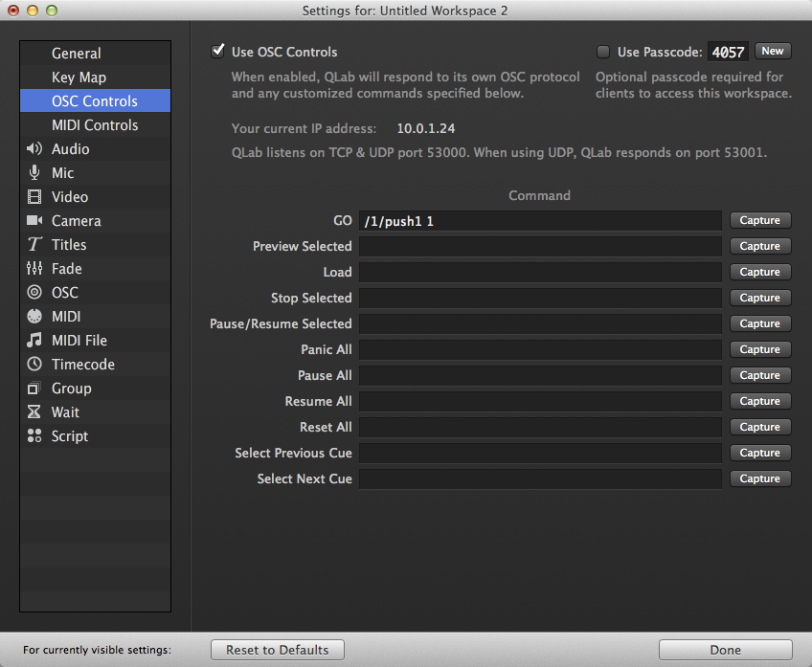Open the Audio settings speaker icon
812x667 pixels.
(x=34, y=149)
